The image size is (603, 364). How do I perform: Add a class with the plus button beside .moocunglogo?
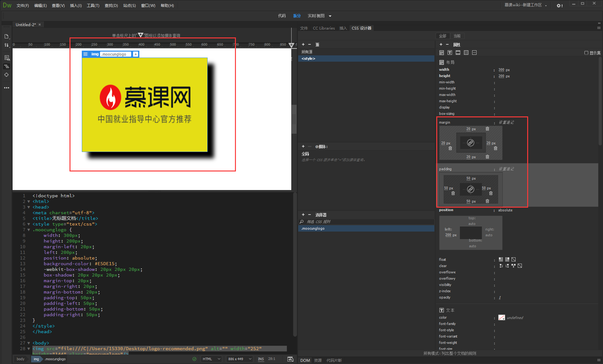136,54
